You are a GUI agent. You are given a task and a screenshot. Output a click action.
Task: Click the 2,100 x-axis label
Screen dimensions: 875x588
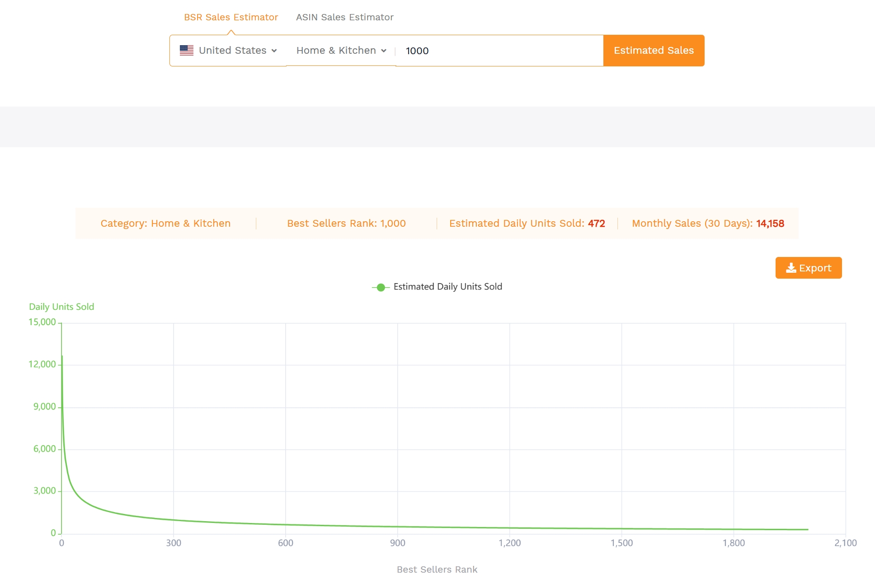click(x=846, y=543)
